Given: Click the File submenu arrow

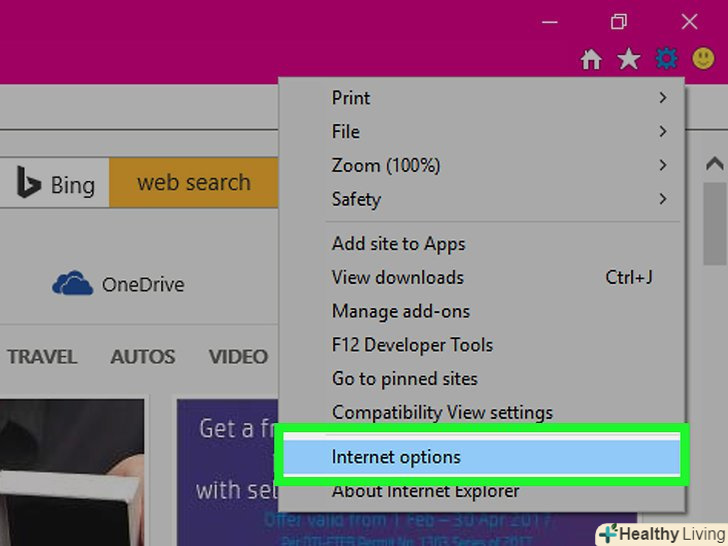Looking at the screenshot, I should (x=663, y=132).
